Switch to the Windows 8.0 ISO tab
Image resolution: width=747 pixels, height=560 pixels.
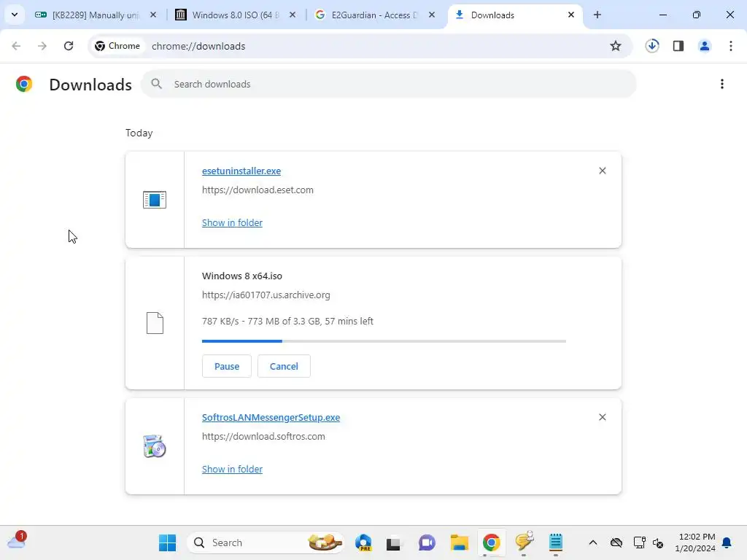236,15
